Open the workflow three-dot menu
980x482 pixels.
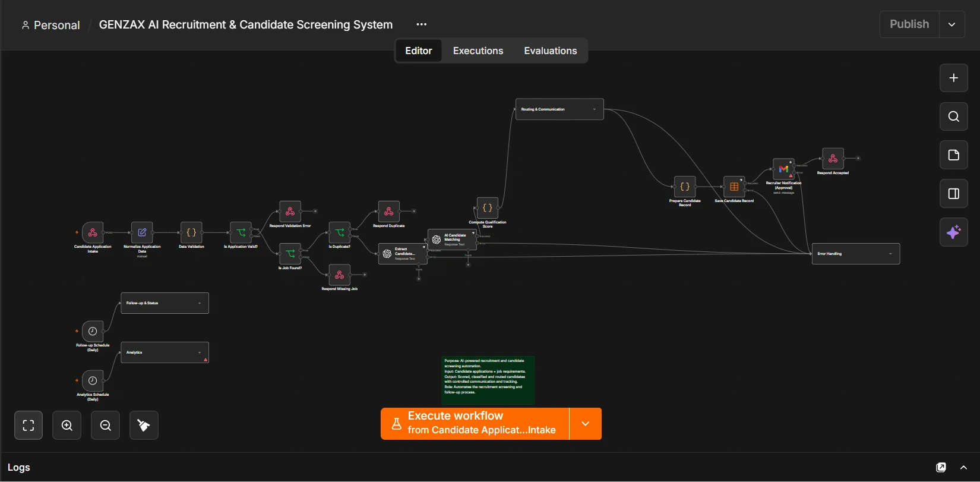[x=422, y=24]
